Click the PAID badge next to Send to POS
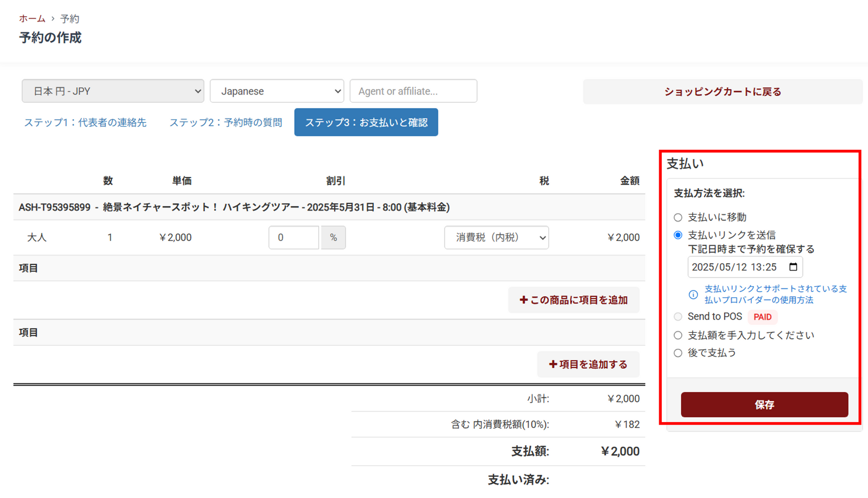Viewport: 868px width, 498px height. coord(762,317)
